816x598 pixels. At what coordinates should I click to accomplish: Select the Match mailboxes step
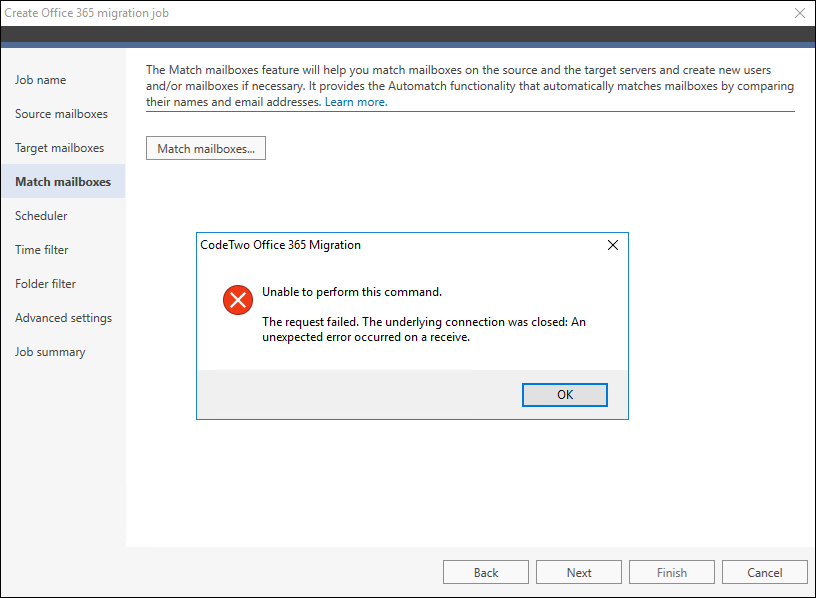pos(63,182)
